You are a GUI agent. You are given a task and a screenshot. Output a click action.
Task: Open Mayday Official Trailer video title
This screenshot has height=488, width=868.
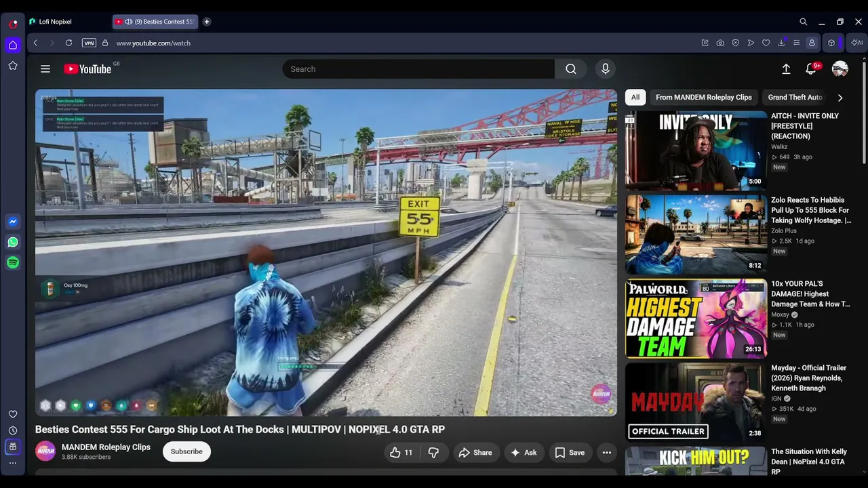(x=809, y=378)
